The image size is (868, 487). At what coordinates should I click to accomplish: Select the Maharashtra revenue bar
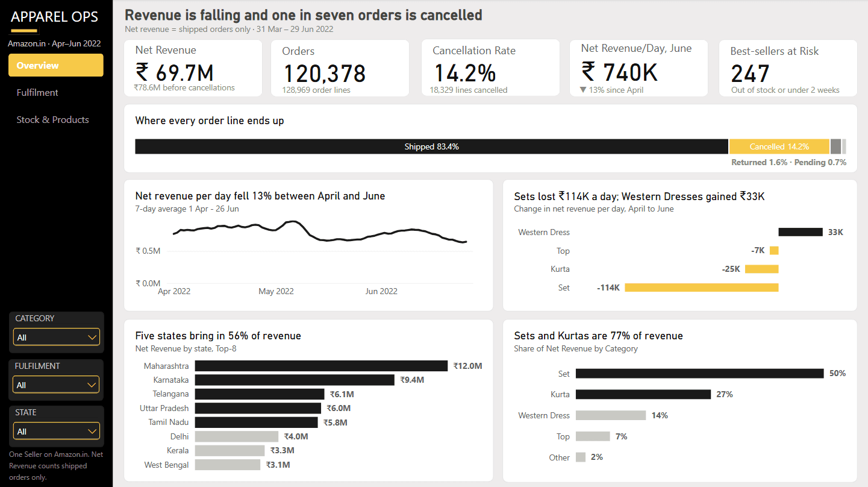click(x=321, y=366)
